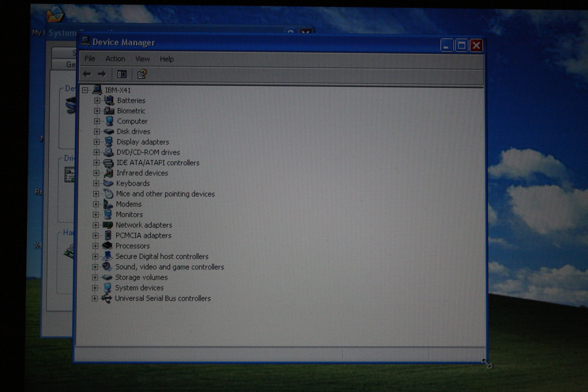Click the Storage volumes icon
The height and width of the screenshot is (392, 588).
tap(107, 278)
